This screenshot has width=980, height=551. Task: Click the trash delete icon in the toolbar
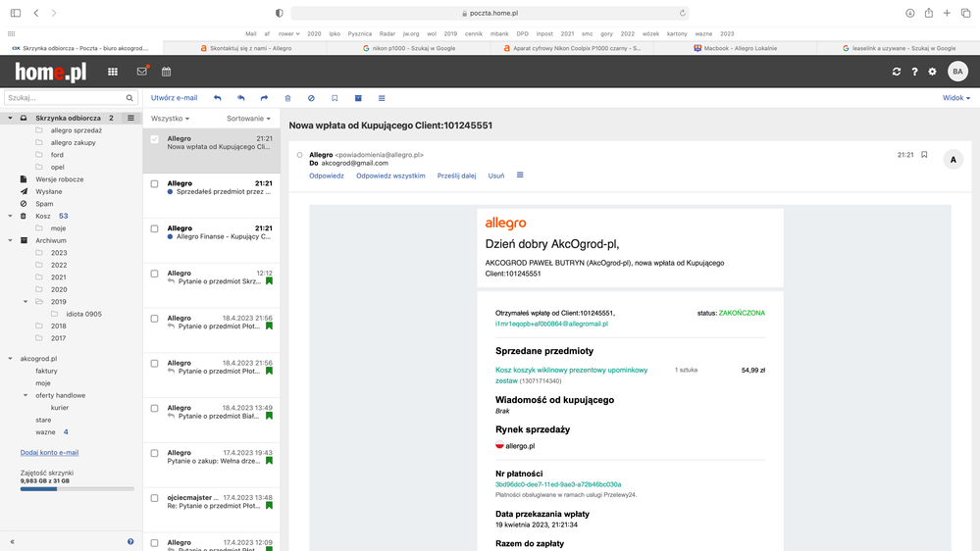coord(287,98)
